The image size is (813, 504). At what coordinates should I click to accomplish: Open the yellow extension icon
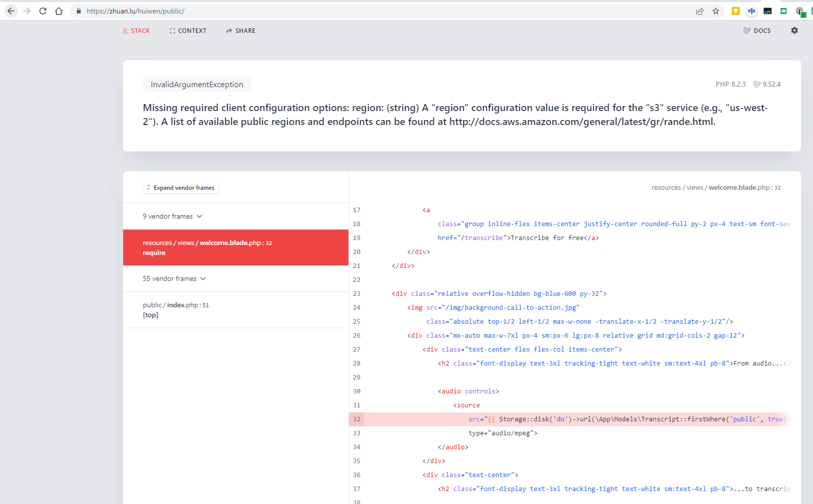click(736, 11)
